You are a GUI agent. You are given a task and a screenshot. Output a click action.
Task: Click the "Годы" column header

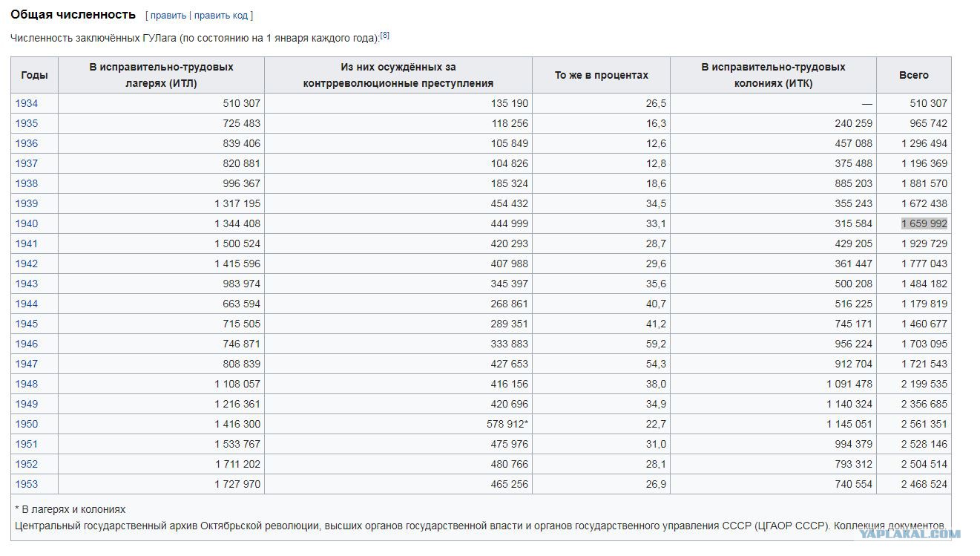(34, 75)
